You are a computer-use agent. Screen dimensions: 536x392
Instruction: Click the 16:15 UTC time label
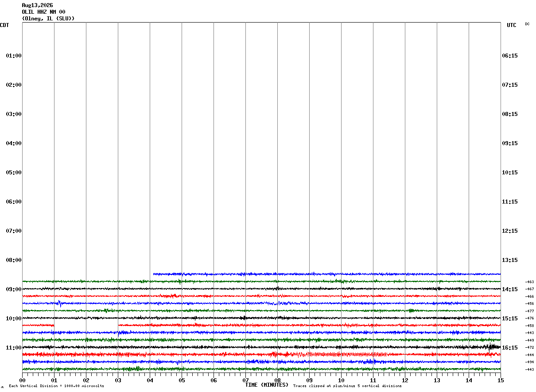point(510,347)
